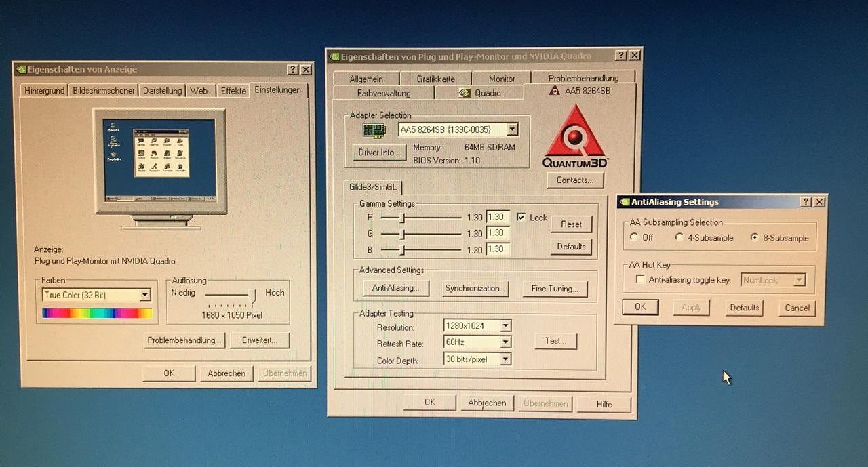Enable the Anti-aliasing toggle key checkbox
Screen dimensions: 868x467
click(639, 279)
